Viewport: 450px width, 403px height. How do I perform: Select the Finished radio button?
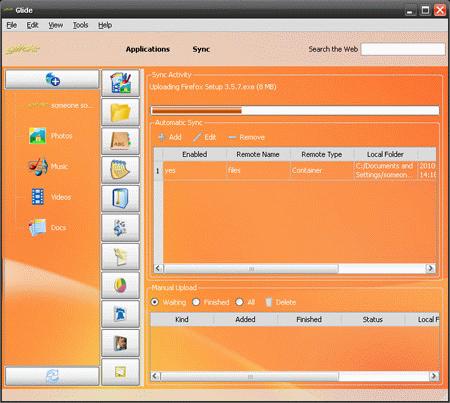pos(196,302)
